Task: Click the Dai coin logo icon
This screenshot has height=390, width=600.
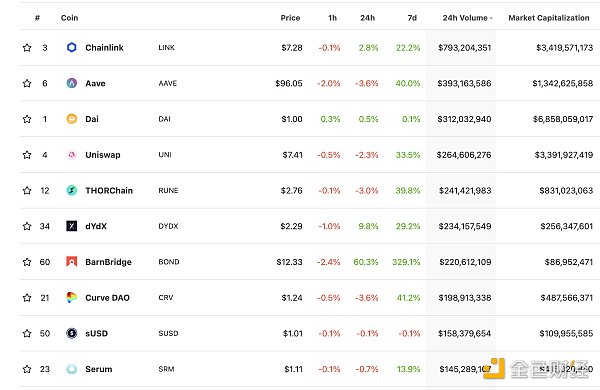Action: pos(72,119)
